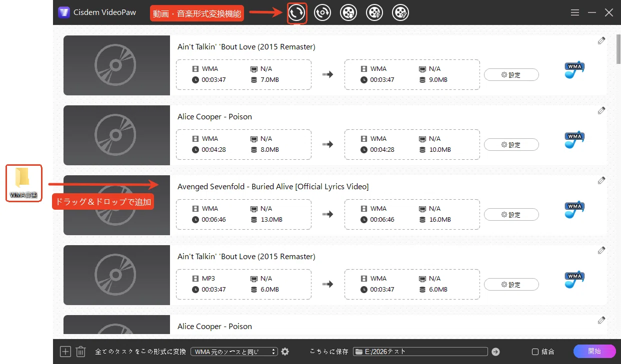The image size is (621, 364).
Task: Click gear icon beside format dropdown
Action: click(285, 352)
